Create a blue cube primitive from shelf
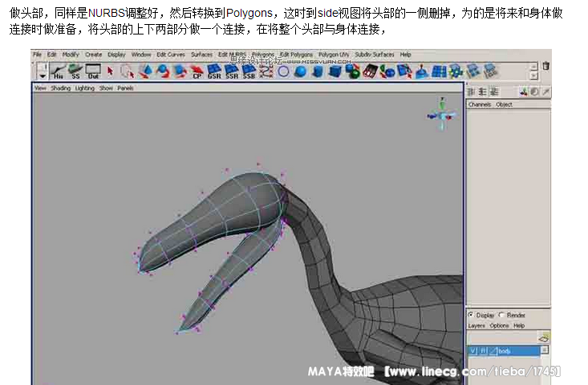 point(335,71)
